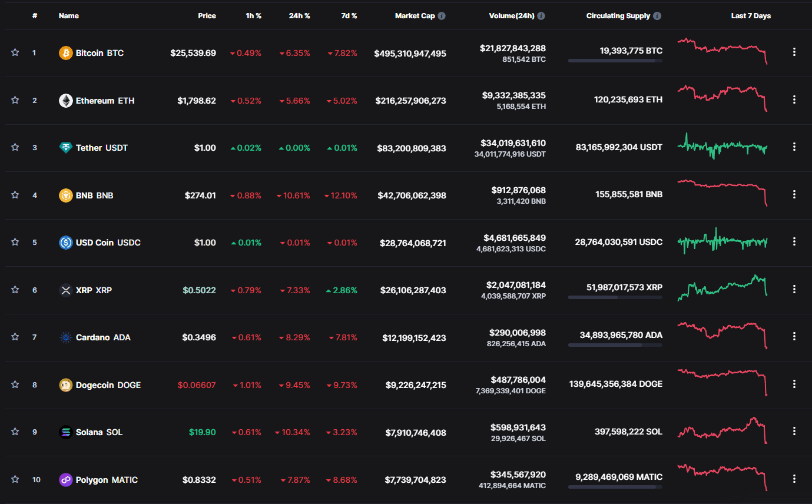Click the Circulating Supply info icon
This screenshot has height=504, width=812.
[x=657, y=16]
